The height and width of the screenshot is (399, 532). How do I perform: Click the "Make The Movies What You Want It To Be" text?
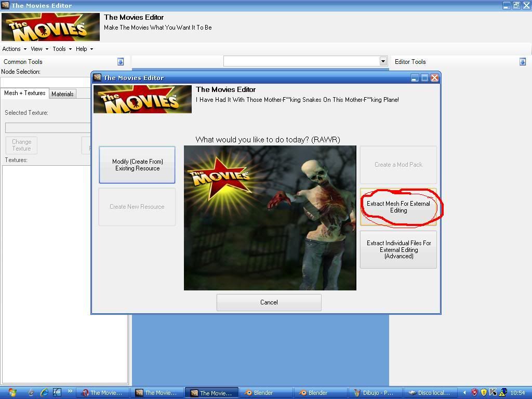pos(158,28)
